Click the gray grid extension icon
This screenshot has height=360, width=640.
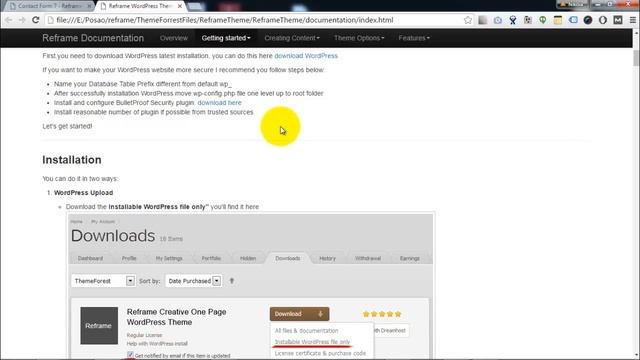tap(528, 20)
